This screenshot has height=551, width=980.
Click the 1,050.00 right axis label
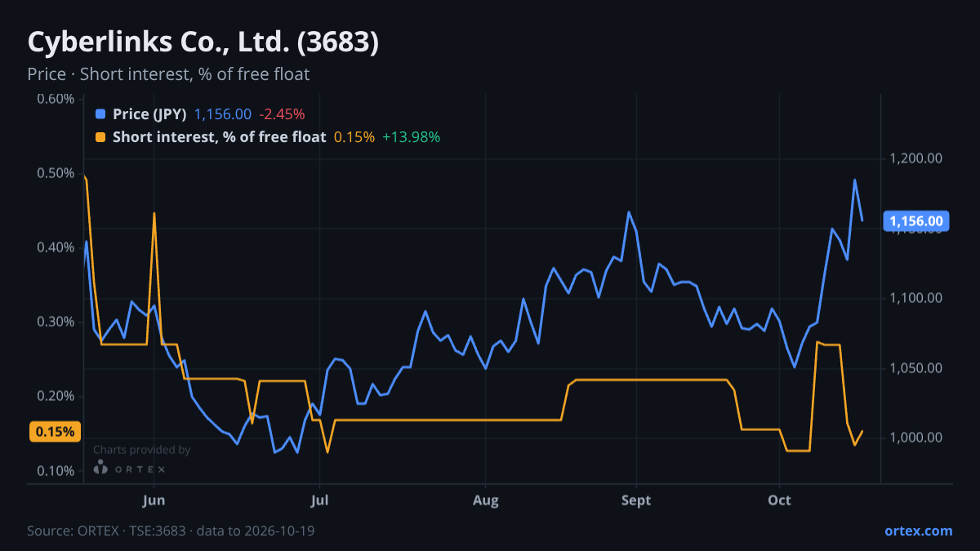[915, 369]
